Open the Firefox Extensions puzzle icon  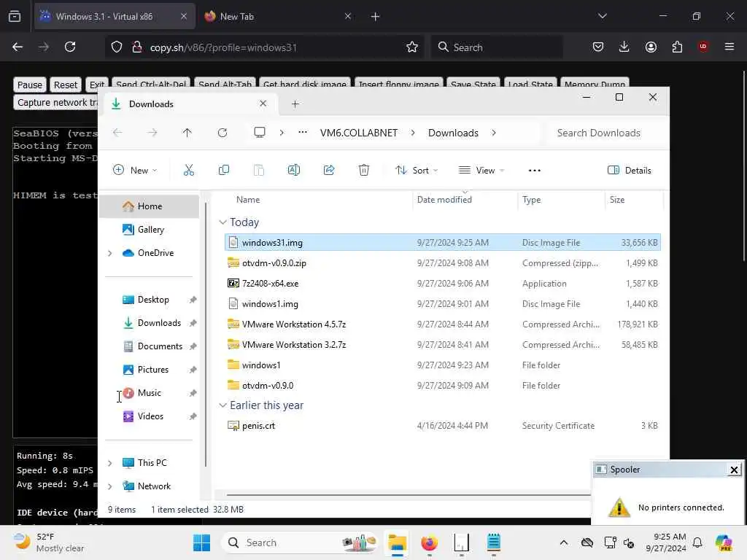[x=677, y=47]
